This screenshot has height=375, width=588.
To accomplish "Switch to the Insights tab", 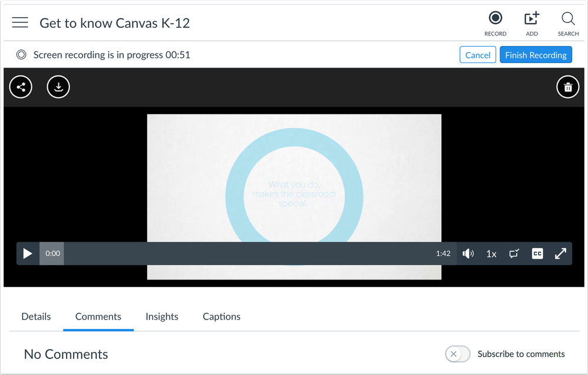I will click(162, 317).
